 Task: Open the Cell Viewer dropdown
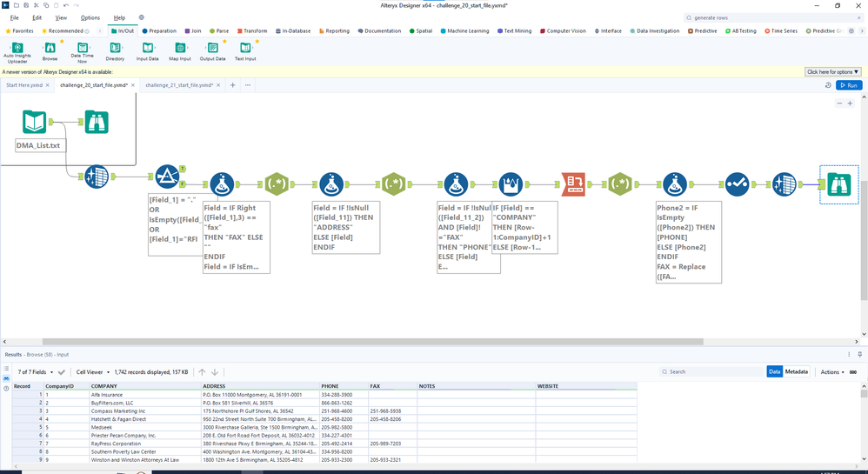click(94, 371)
